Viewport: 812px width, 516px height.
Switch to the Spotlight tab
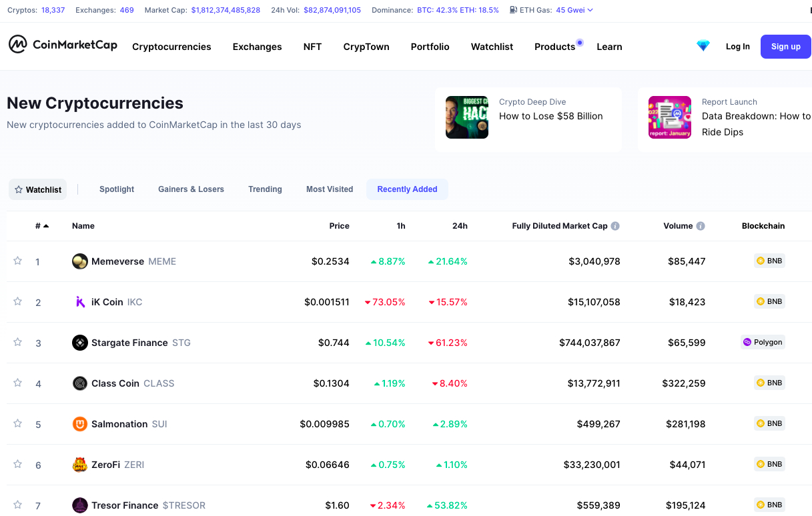pyautogui.click(x=117, y=189)
